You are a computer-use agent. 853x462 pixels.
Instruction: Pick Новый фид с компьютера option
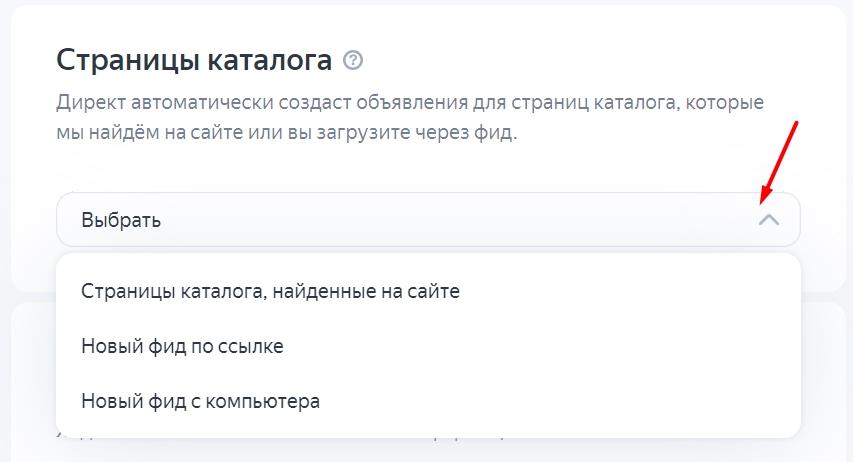(200, 402)
